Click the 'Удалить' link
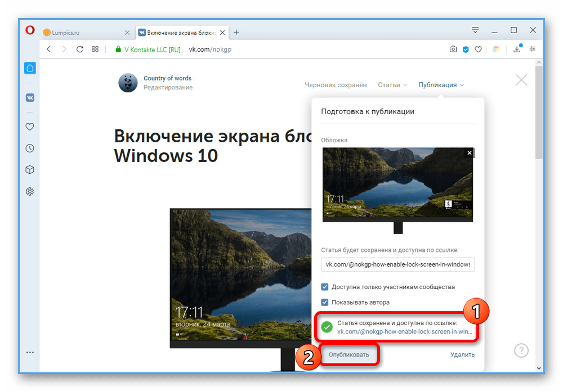Screen dimensions: 563x392 [462, 355]
